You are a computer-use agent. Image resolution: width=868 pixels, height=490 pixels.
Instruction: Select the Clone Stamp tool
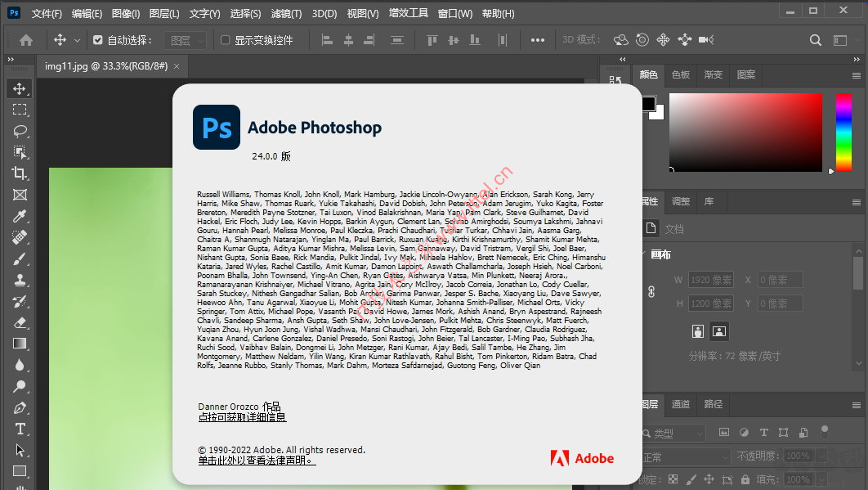pos(20,281)
